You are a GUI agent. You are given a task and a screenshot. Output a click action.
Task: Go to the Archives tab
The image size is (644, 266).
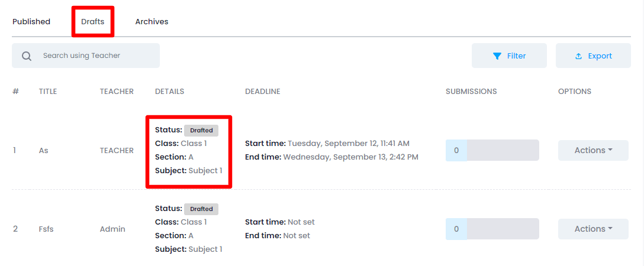[152, 22]
